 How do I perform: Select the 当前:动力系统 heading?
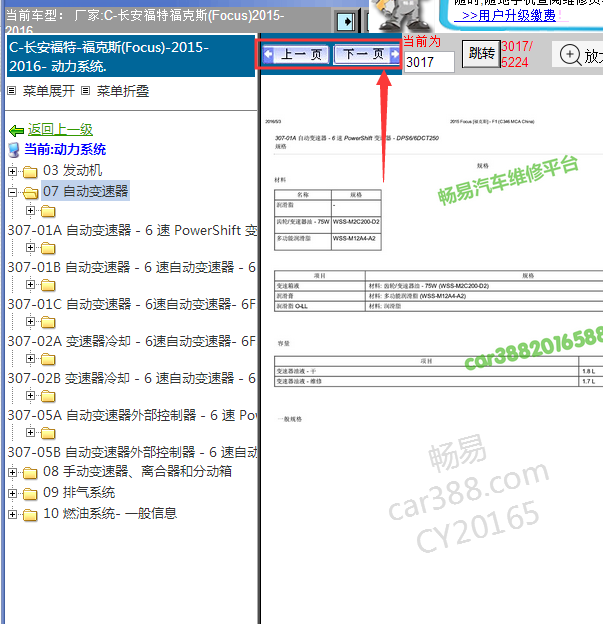[x=65, y=149]
